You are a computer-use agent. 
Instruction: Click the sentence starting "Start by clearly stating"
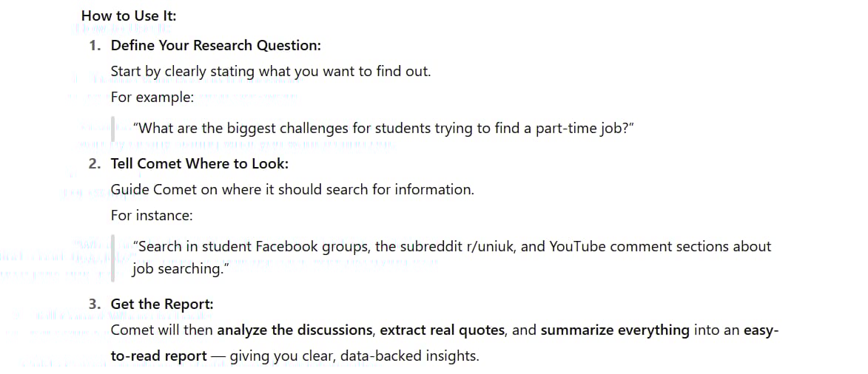pyautogui.click(x=271, y=72)
